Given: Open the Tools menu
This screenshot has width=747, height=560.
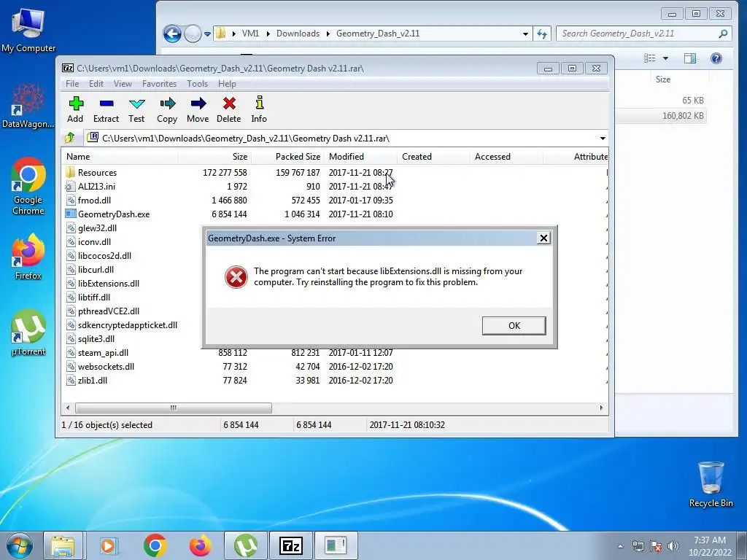Looking at the screenshot, I should coord(197,84).
